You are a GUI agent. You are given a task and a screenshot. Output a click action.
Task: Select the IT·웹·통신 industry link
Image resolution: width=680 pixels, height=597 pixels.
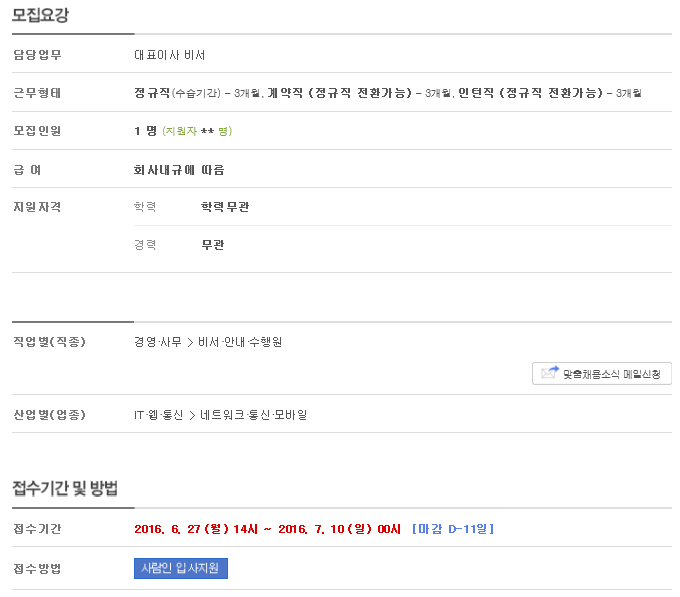coord(159,414)
